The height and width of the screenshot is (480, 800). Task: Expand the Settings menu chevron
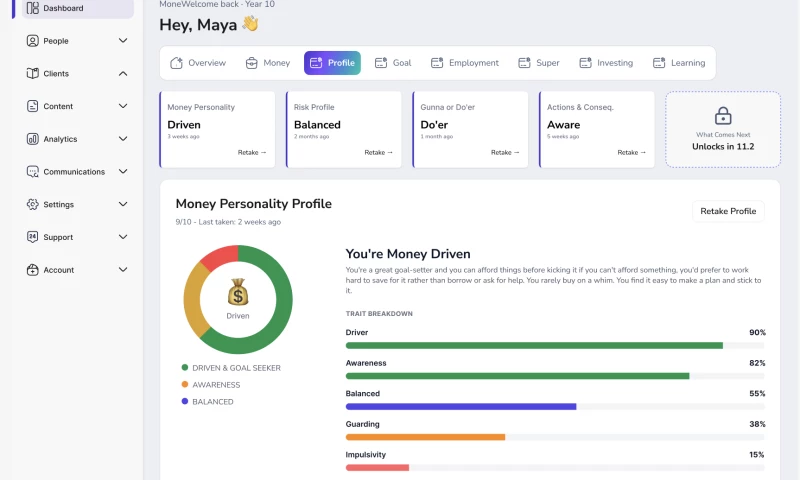click(x=123, y=204)
